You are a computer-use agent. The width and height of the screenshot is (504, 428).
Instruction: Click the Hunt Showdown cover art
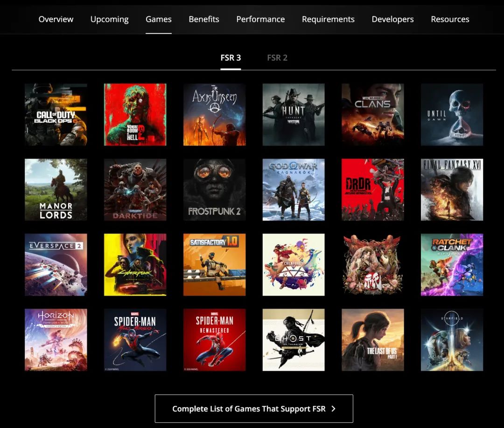(294, 115)
